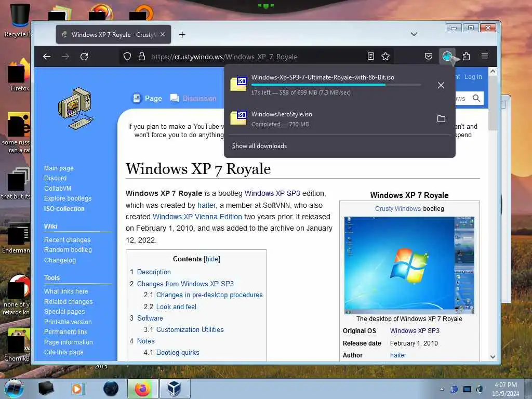Image resolution: width=532 pixels, height=399 pixels.
Task: Click Cite this page link
Action: [x=64, y=352]
